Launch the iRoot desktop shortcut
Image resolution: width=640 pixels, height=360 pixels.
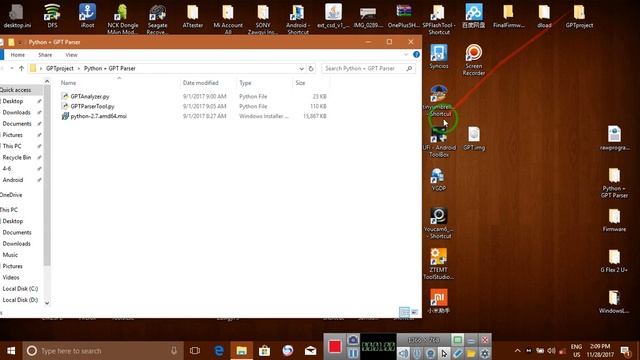click(x=87, y=16)
